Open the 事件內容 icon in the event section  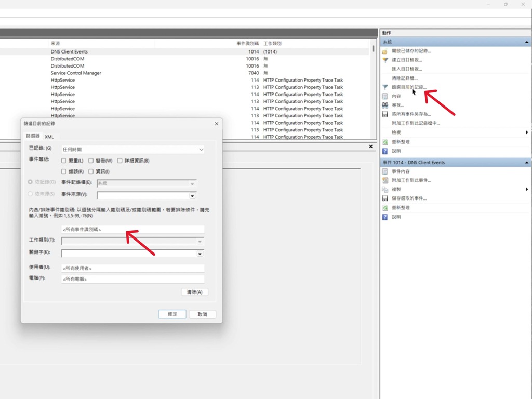click(385, 171)
